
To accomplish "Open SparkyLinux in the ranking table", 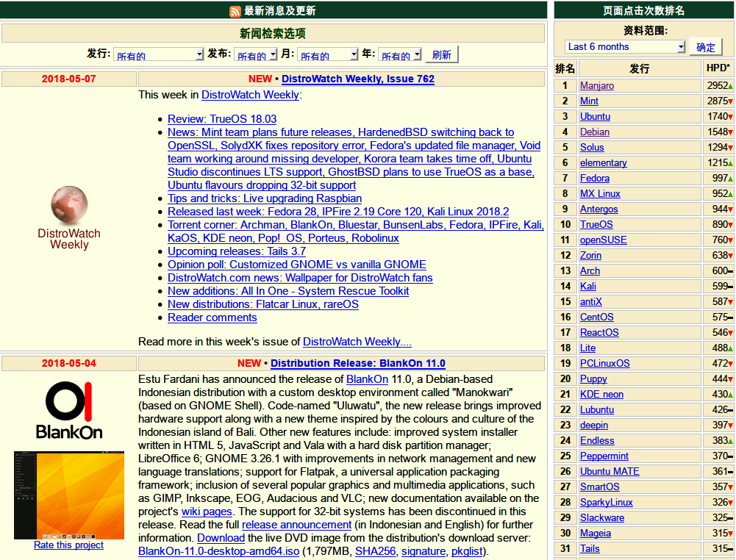I will (607, 503).
